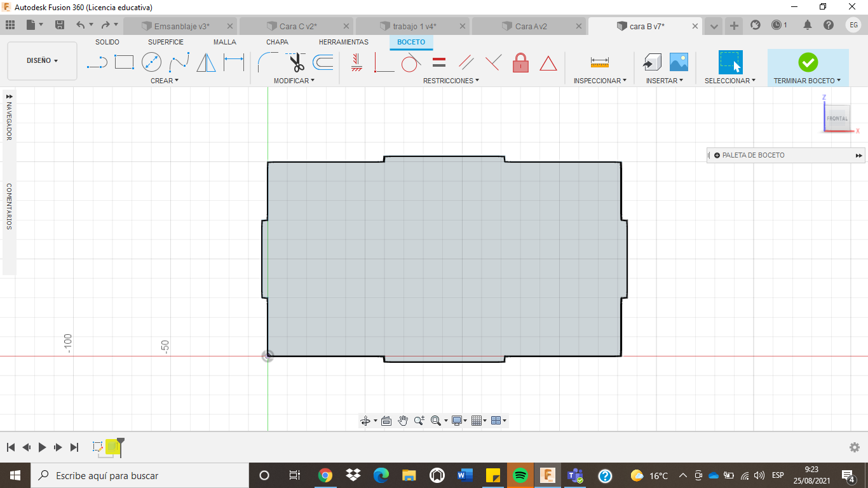Expand the RESTRICCIONES menu
Image resolution: width=868 pixels, height=488 pixels.
click(x=451, y=81)
